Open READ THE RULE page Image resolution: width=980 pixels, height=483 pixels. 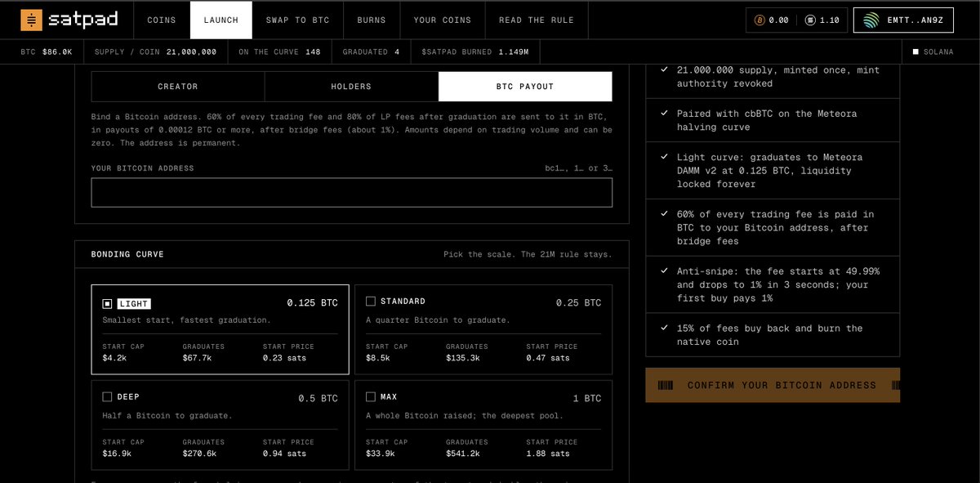pos(537,20)
